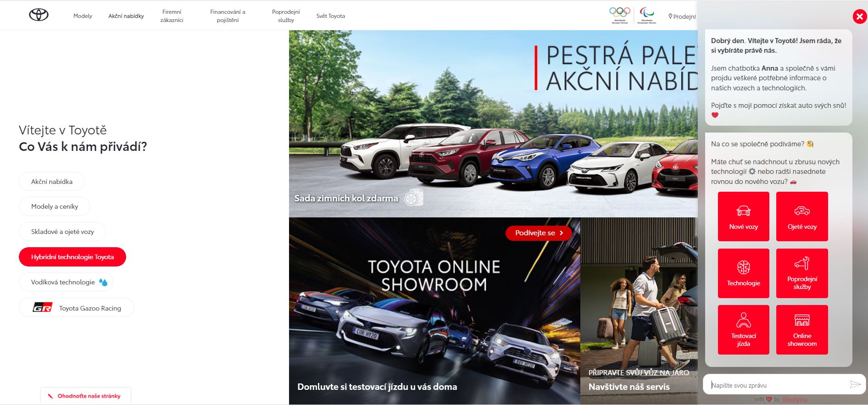Click the Podívejte se button
The image size is (868, 405).
[539, 233]
